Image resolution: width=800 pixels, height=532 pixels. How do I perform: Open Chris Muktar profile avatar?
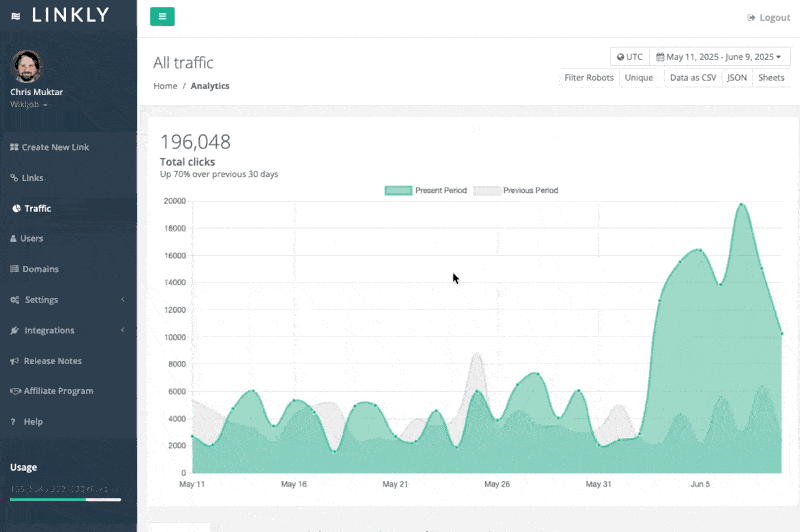27,66
